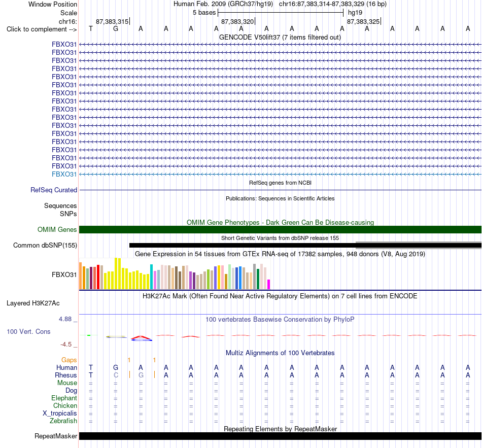Click the OMIM Genes track label

point(57,230)
